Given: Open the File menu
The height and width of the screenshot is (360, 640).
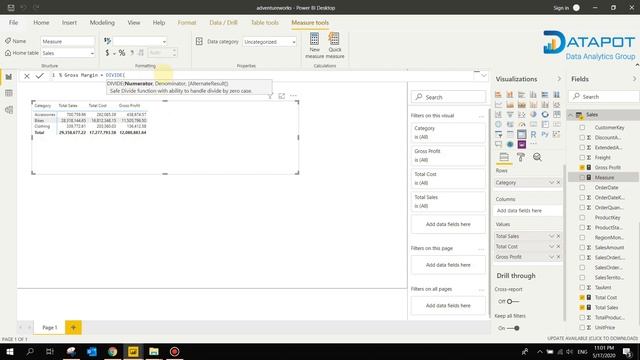Looking at the screenshot, I should pos(13,22).
